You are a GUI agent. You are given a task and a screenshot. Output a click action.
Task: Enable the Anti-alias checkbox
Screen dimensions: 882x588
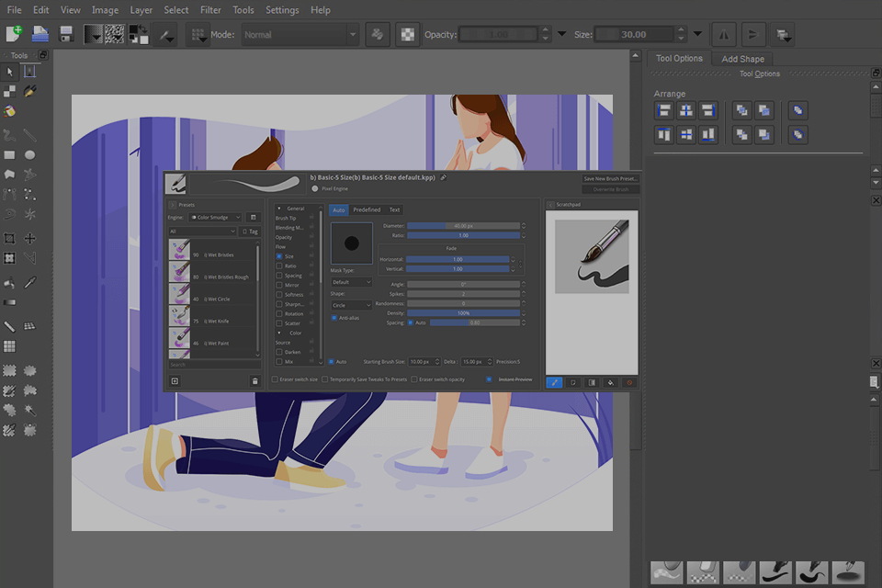334,318
